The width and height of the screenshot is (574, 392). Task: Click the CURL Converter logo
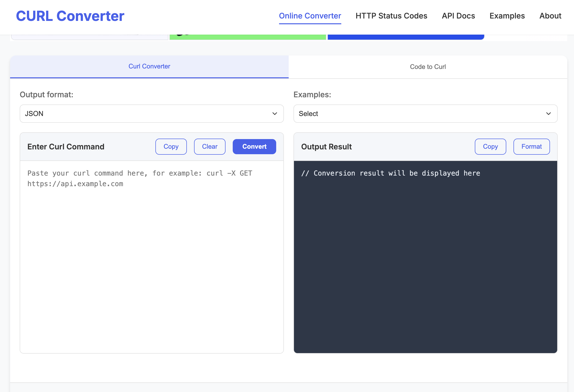pyautogui.click(x=70, y=16)
